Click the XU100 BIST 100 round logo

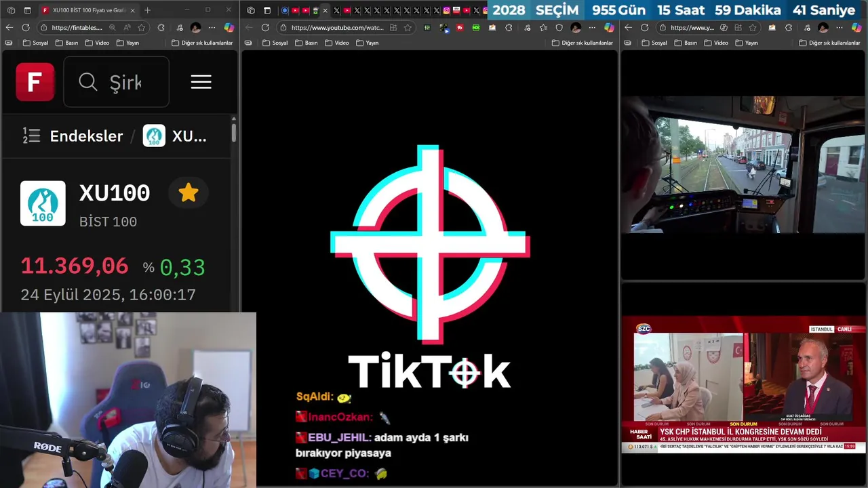tap(43, 203)
